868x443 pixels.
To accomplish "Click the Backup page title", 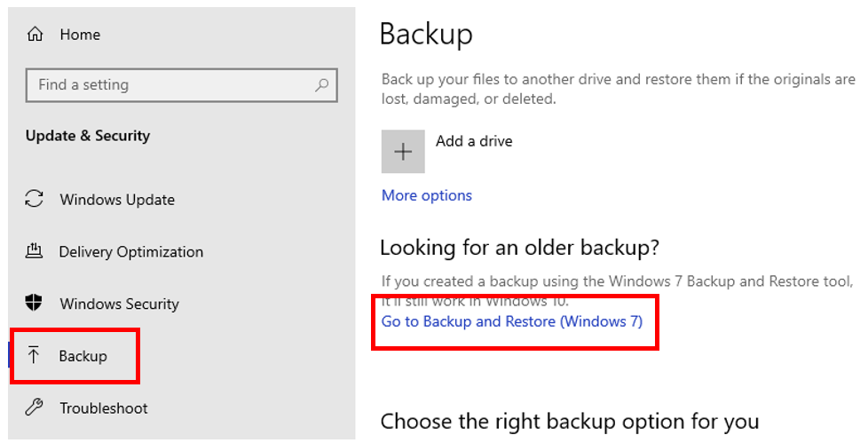I will 426,35.
